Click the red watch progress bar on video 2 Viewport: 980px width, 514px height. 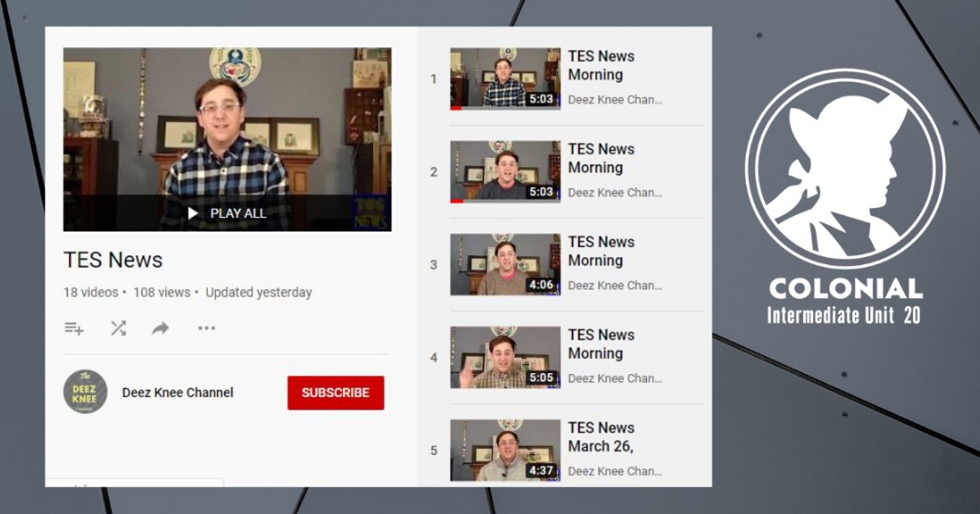tap(456, 201)
